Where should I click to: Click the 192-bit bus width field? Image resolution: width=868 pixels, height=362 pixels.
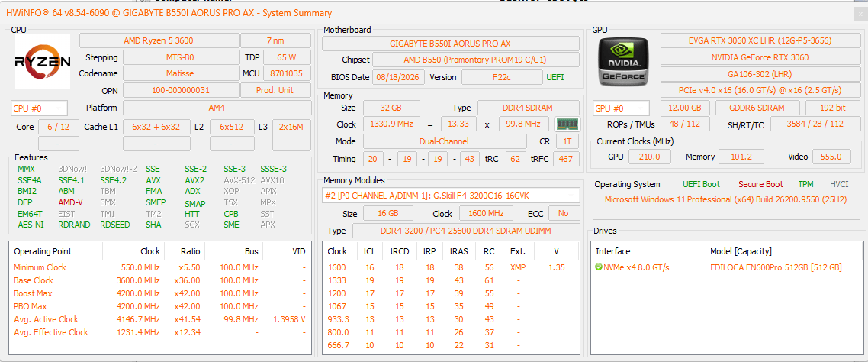click(832, 108)
